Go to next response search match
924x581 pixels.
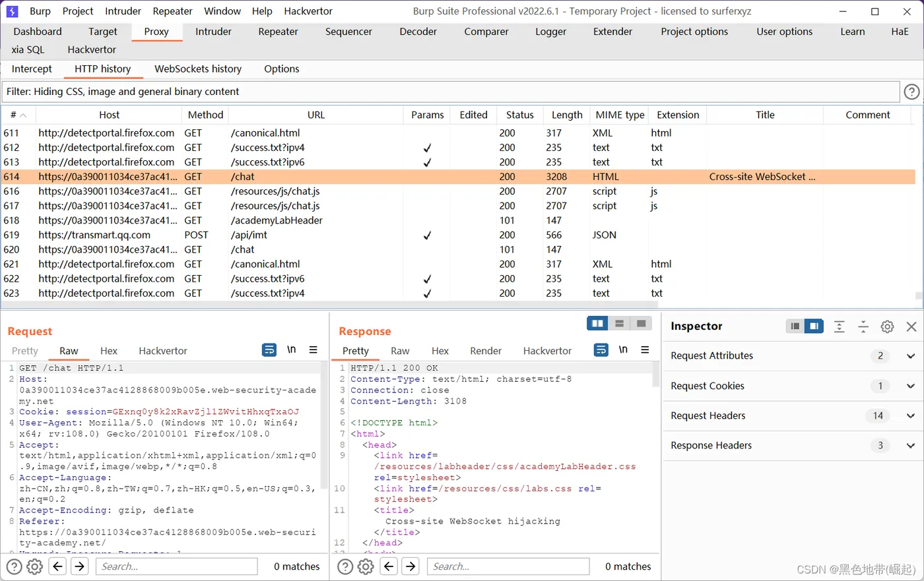pyautogui.click(x=411, y=566)
